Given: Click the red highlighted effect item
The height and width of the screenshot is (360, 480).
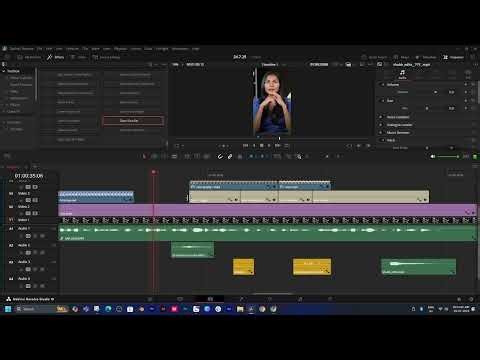Looking at the screenshot, I should pos(133,121).
